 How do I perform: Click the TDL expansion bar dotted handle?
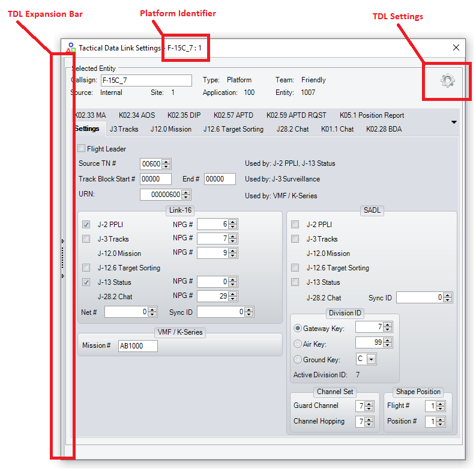[62, 258]
